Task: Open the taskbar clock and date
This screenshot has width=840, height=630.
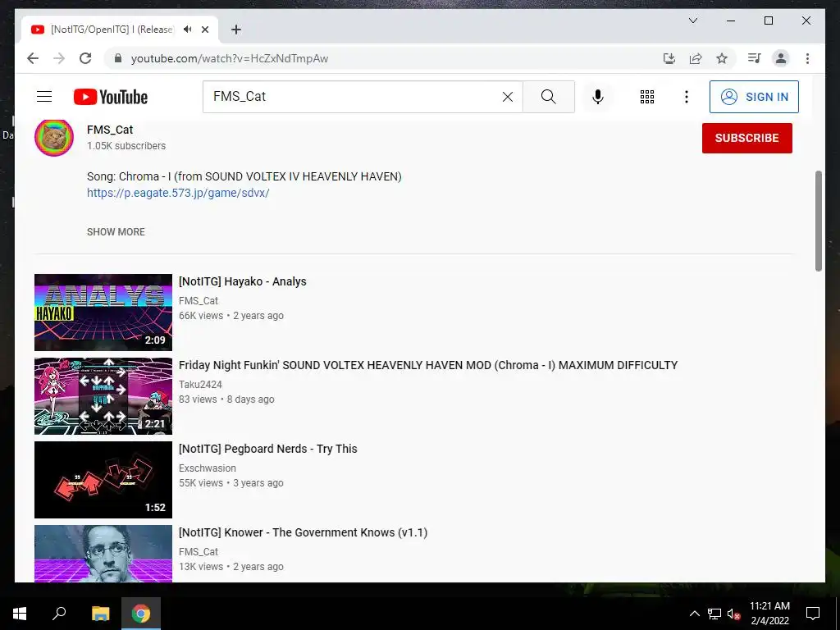Action: [769, 614]
